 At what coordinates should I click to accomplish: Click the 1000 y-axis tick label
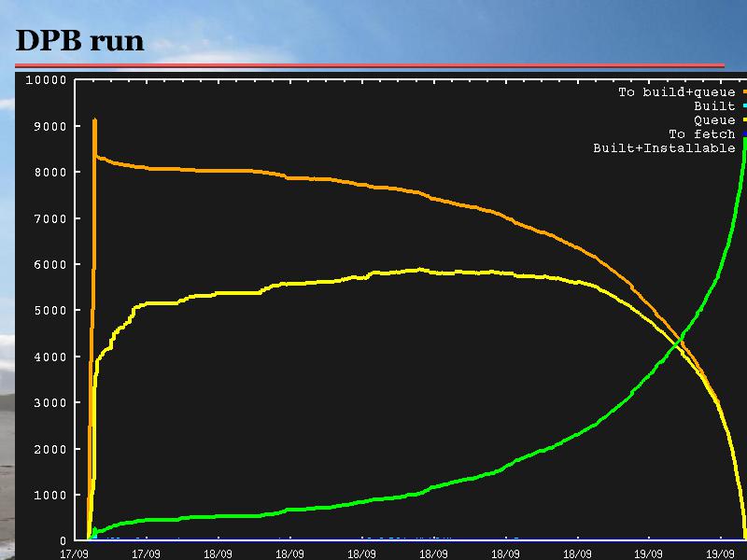(x=49, y=496)
